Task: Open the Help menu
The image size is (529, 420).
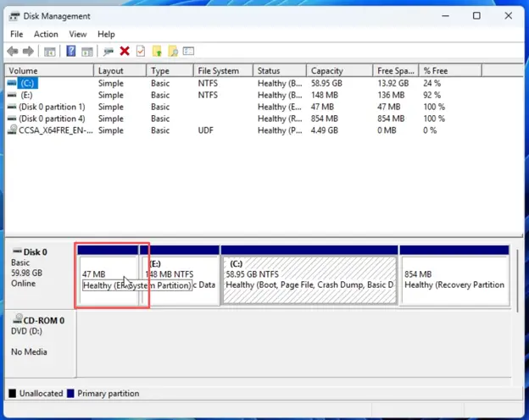Action: 106,35
